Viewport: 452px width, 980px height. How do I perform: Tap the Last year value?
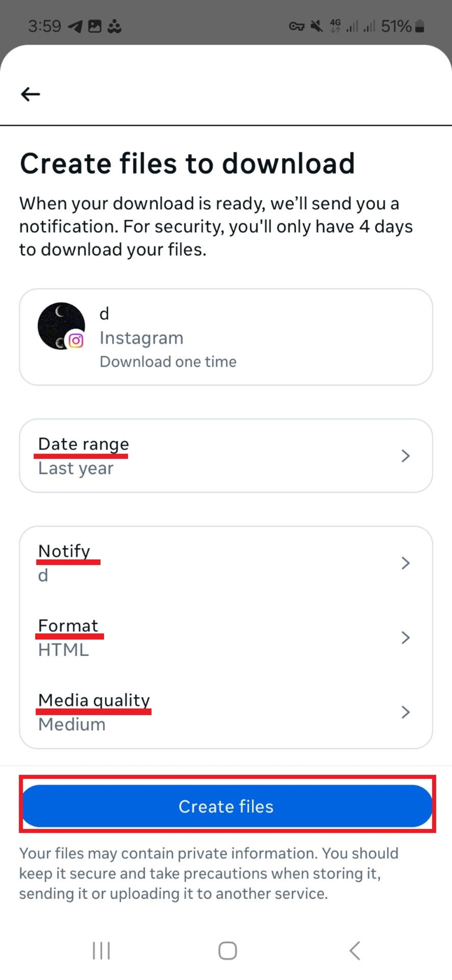click(x=76, y=468)
